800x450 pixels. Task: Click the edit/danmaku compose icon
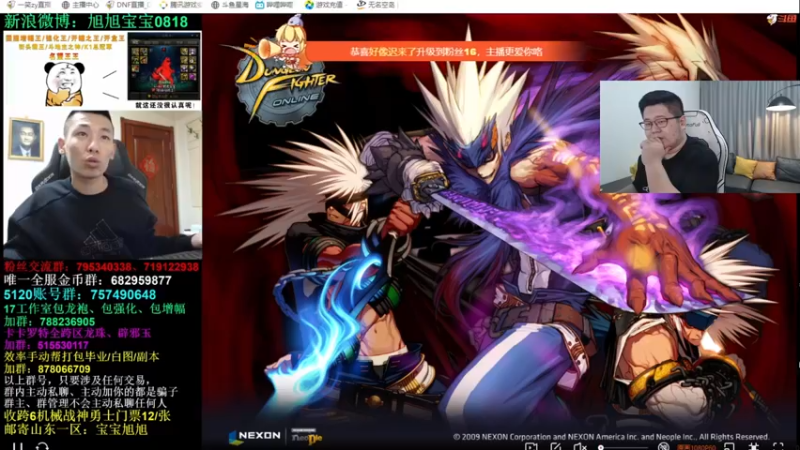coord(556,447)
